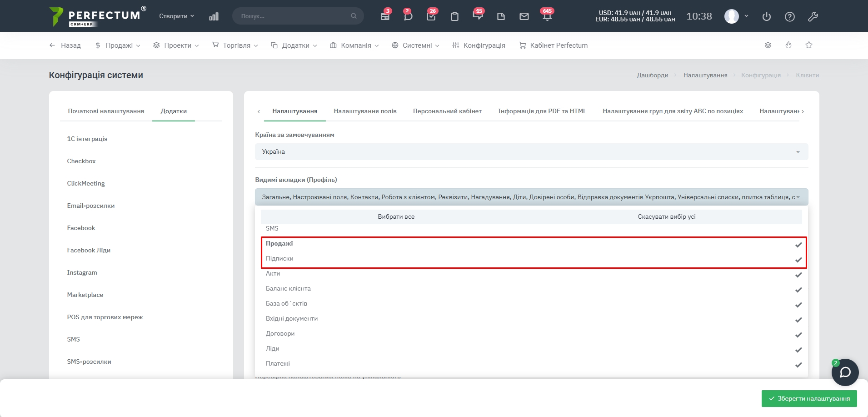Click into the Пошук search field
This screenshot has width=868, height=417.
point(294,16)
